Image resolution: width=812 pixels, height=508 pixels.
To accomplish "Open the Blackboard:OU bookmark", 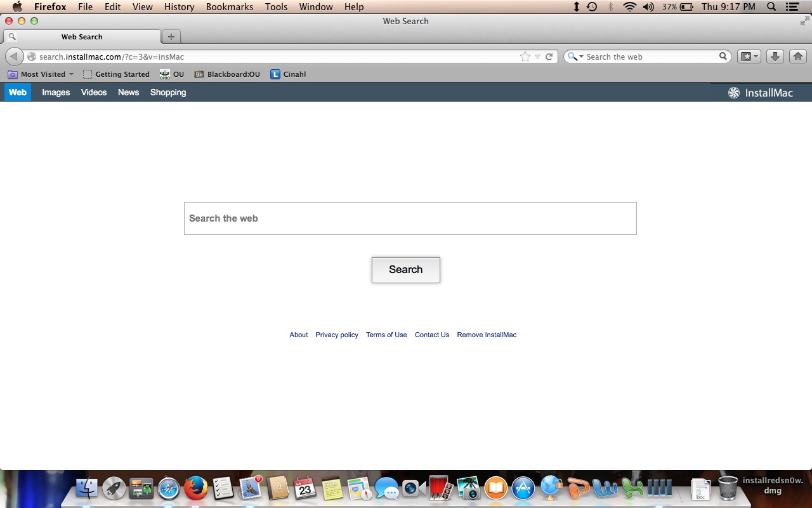I will coord(227,74).
